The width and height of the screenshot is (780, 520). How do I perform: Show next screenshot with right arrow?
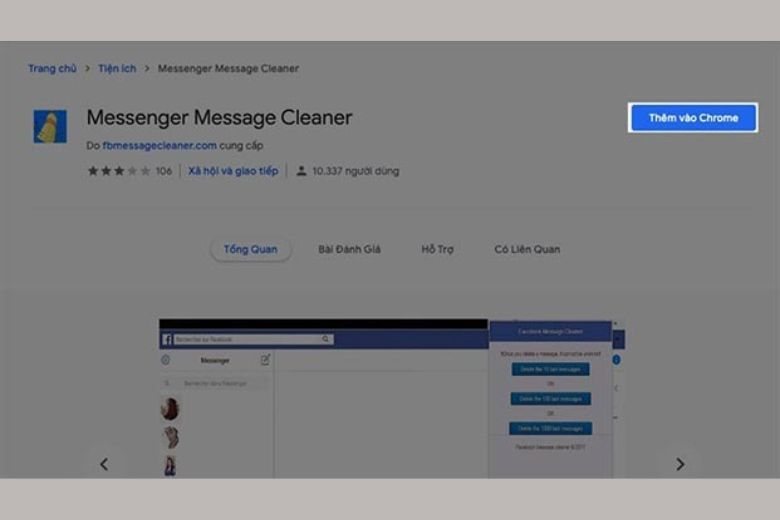680,464
